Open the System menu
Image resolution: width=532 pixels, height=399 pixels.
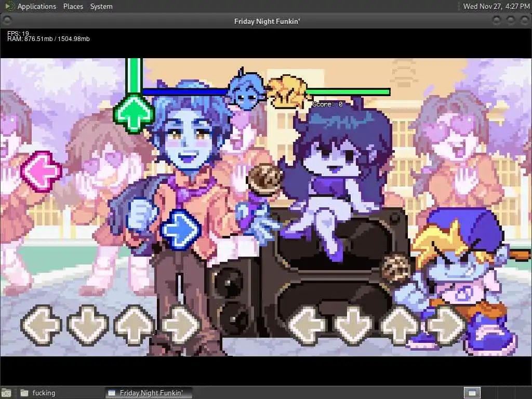pos(101,6)
